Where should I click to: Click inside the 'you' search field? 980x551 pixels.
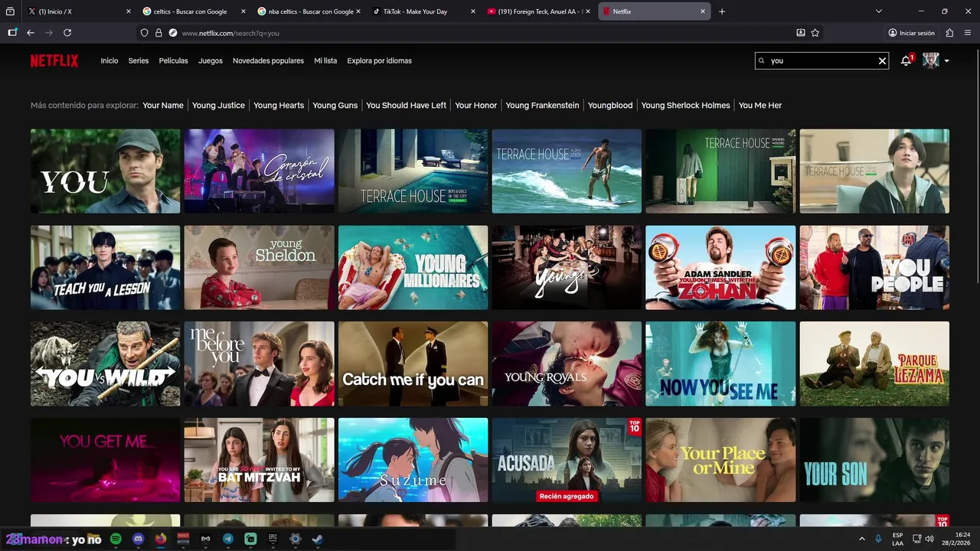[x=822, y=60]
